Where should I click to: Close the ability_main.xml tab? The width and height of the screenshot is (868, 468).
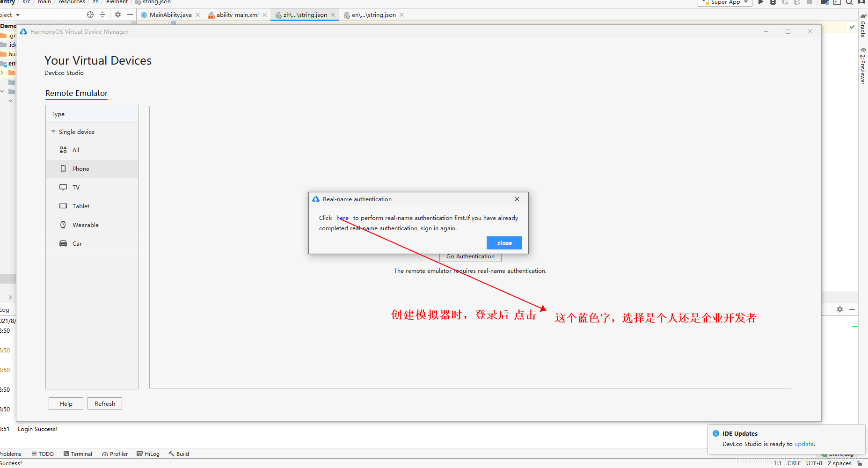265,15
